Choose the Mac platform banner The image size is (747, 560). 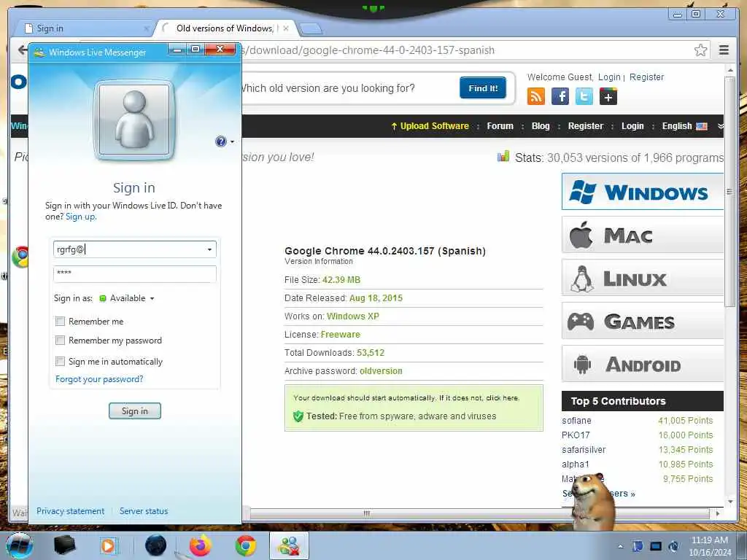pos(643,235)
